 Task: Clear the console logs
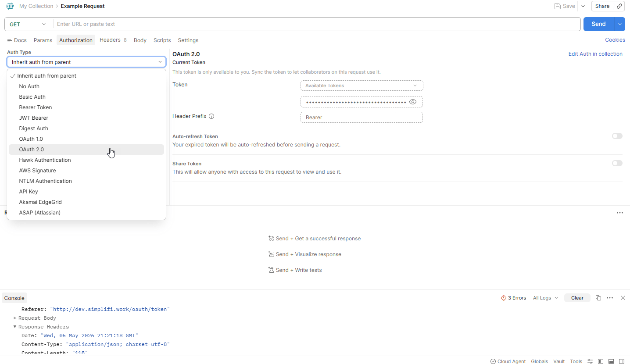577,298
